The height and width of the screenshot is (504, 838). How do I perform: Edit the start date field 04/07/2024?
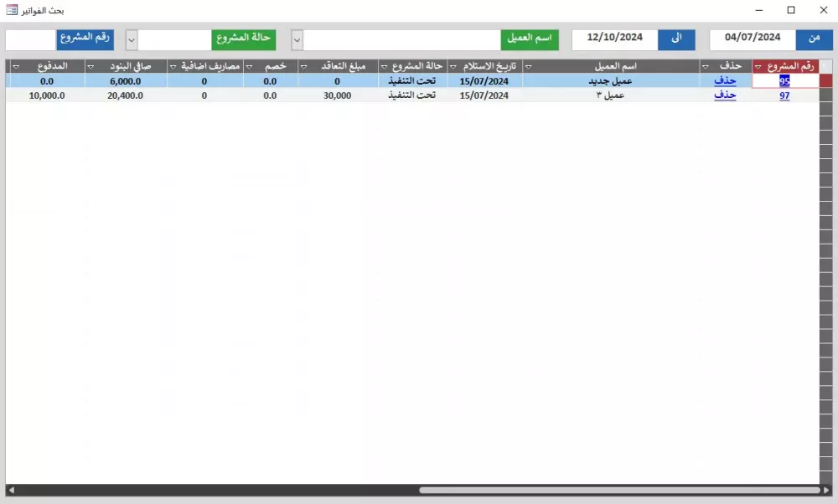pyautogui.click(x=753, y=39)
